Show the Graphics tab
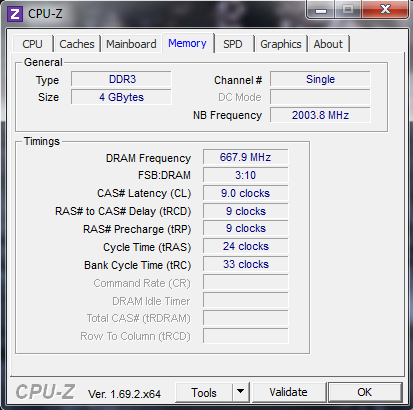The height and width of the screenshot is (410, 413). point(281,44)
